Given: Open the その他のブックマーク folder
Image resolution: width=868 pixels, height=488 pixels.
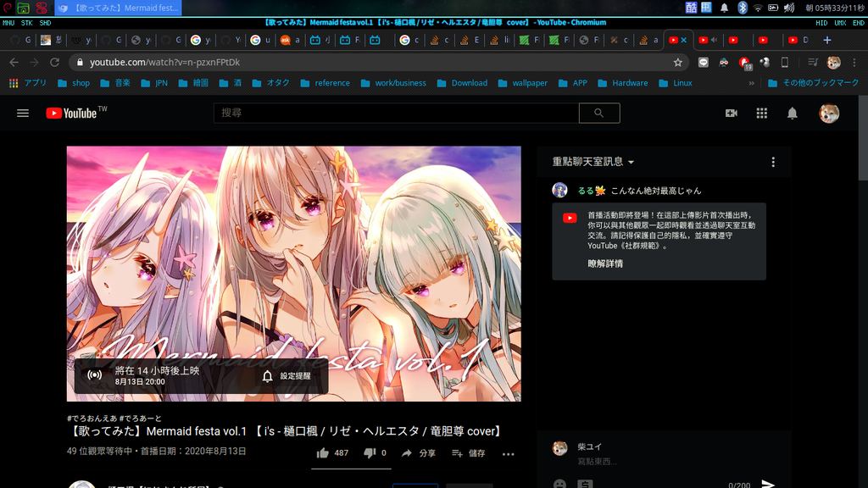Looking at the screenshot, I should (813, 83).
